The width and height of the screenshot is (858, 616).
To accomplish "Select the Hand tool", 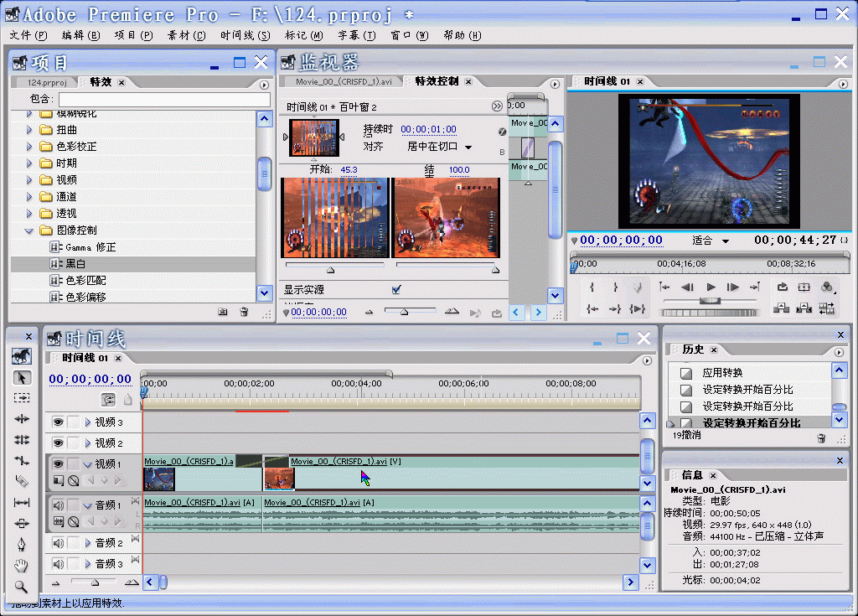I will pos(21,565).
